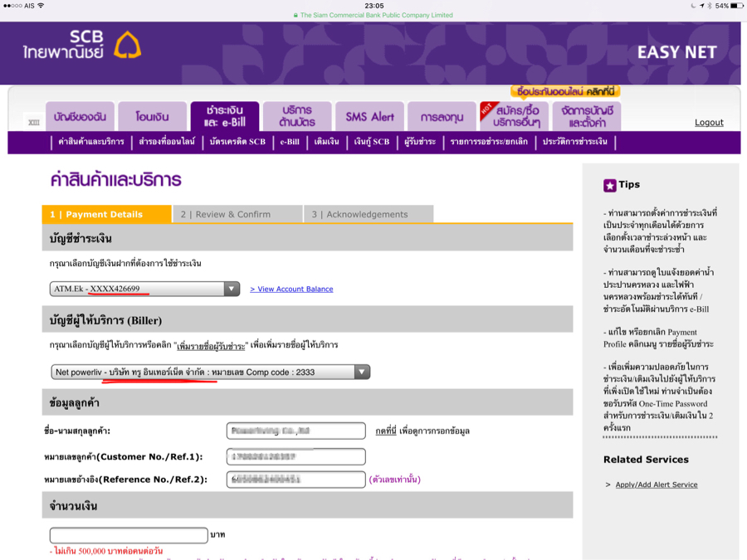Focus the amount in baht field
Screen dimensions: 747x560
[x=129, y=535]
